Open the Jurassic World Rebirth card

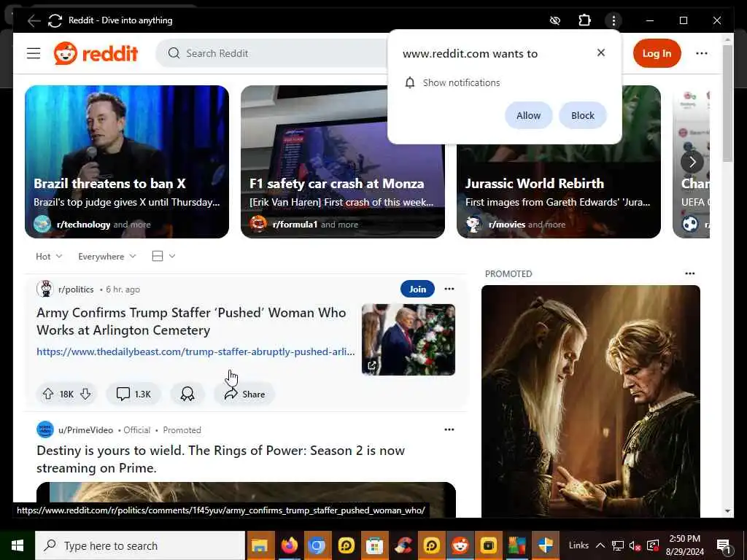(558, 190)
